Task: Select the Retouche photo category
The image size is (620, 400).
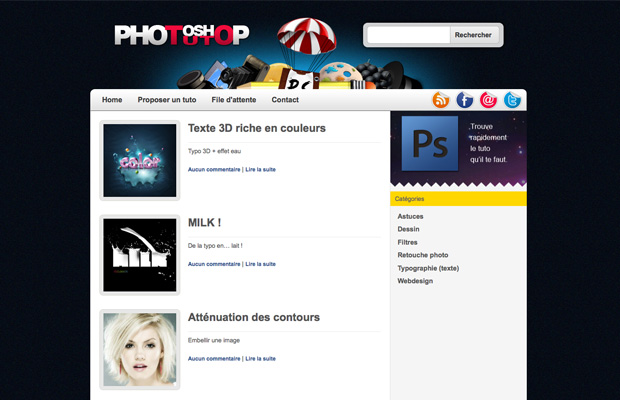Action: point(423,255)
